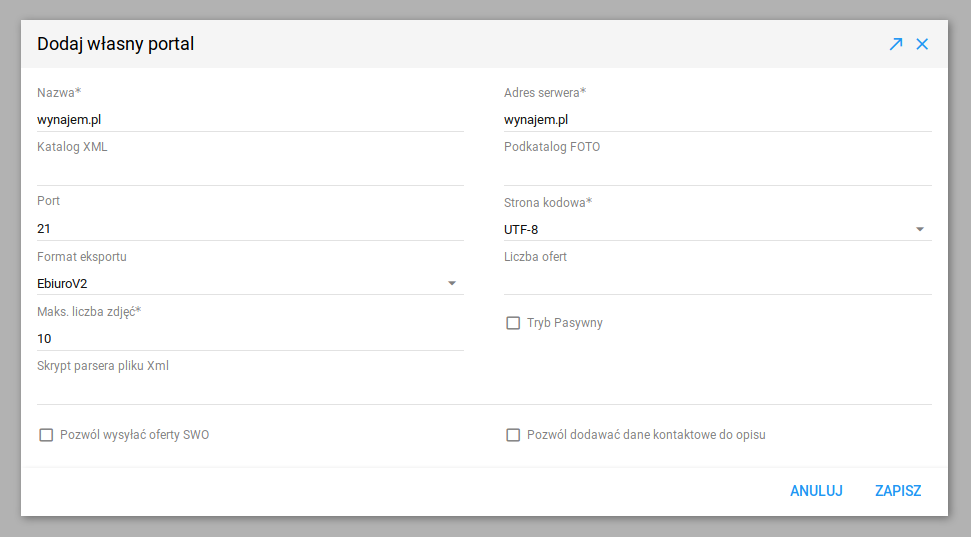This screenshot has width=971, height=537.
Task: Check Pozwól wysyłać oferty SWO
Action: tap(46, 435)
